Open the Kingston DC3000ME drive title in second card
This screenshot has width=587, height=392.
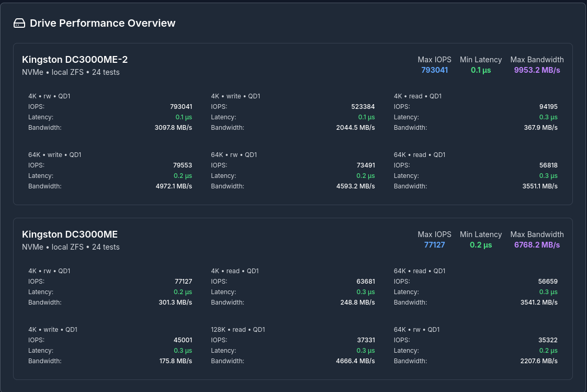[70, 234]
